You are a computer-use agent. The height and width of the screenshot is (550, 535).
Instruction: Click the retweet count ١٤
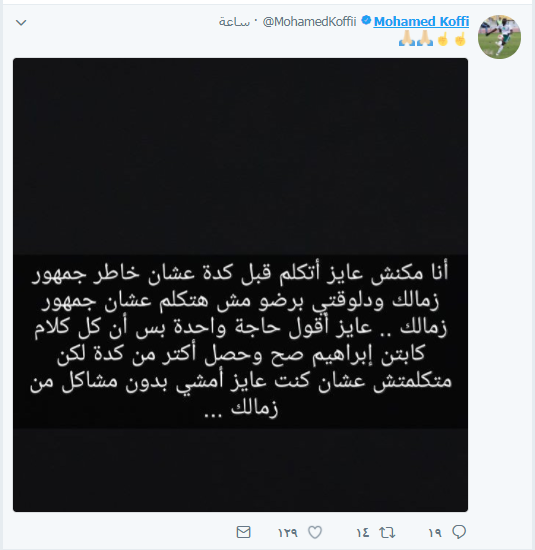[363, 533]
